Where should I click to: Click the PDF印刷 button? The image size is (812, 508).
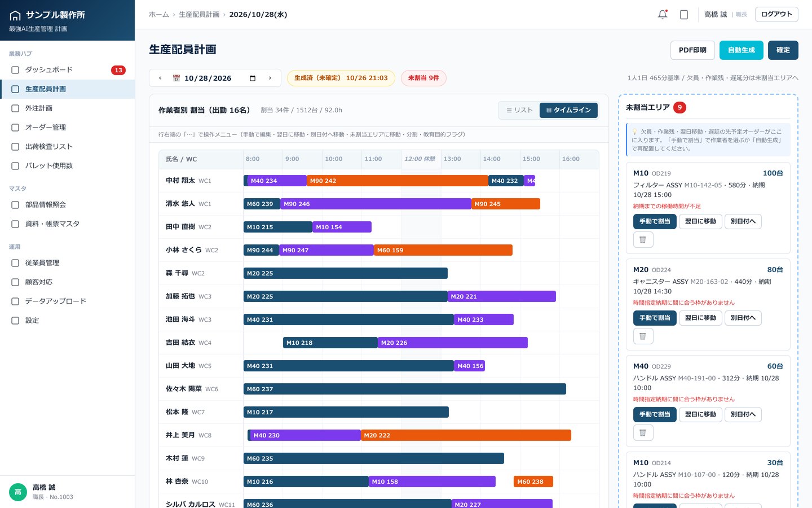(692, 50)
